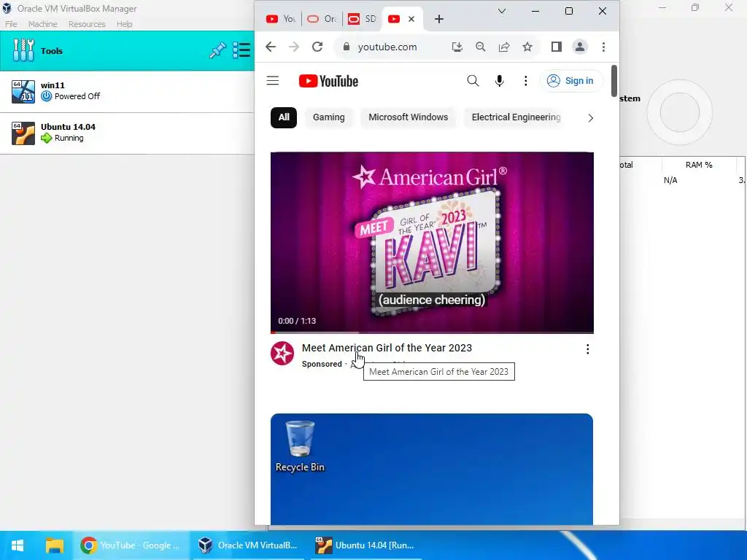
Task: Open the Recycle Bin desktop video thumbnail
Action: point(432,469)
